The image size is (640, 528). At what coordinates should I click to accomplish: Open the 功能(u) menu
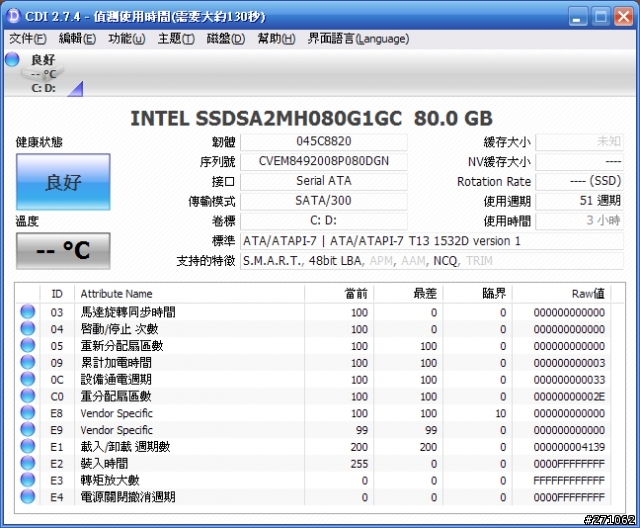127,39
